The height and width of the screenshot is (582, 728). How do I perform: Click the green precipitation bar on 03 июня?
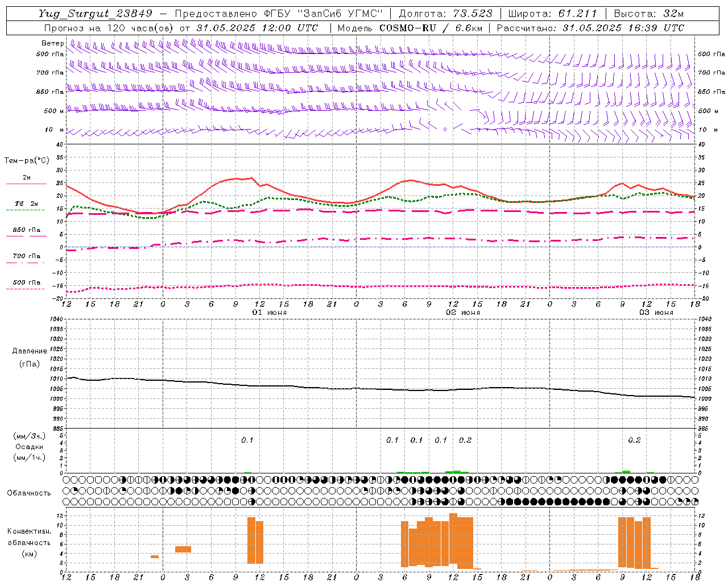pos(626,471)
